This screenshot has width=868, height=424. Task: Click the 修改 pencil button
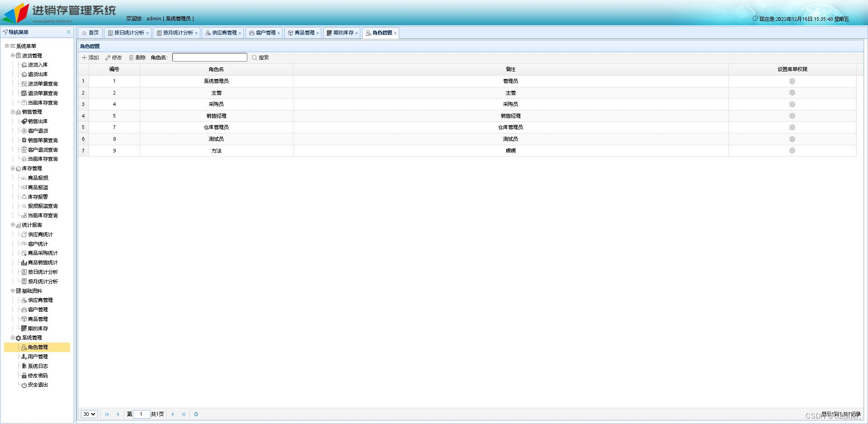click(x=113, y=57)
